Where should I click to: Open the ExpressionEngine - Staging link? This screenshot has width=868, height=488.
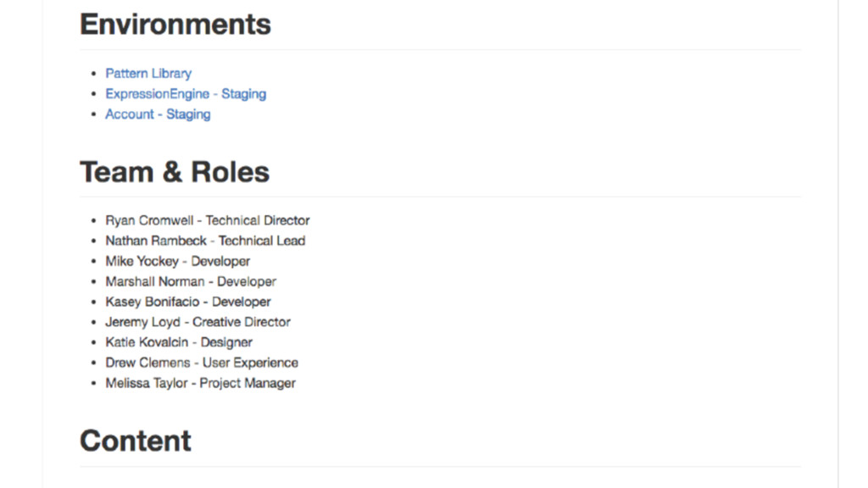click(x=186, y=94)
